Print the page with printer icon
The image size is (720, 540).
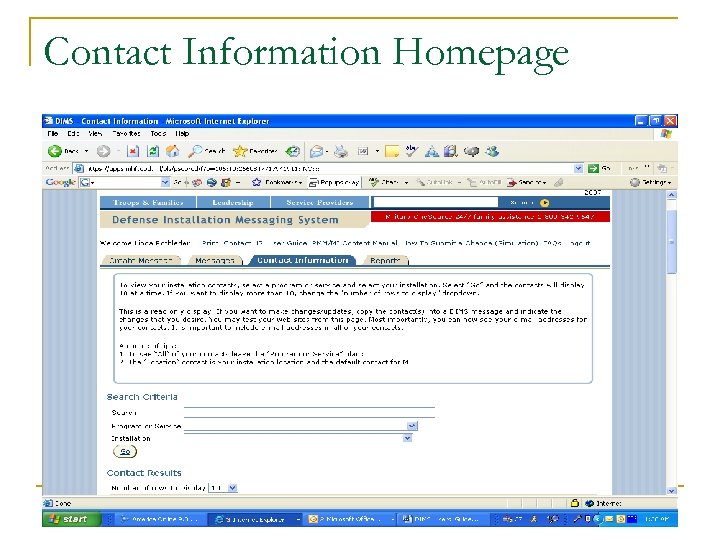click(x=341, y=151)
